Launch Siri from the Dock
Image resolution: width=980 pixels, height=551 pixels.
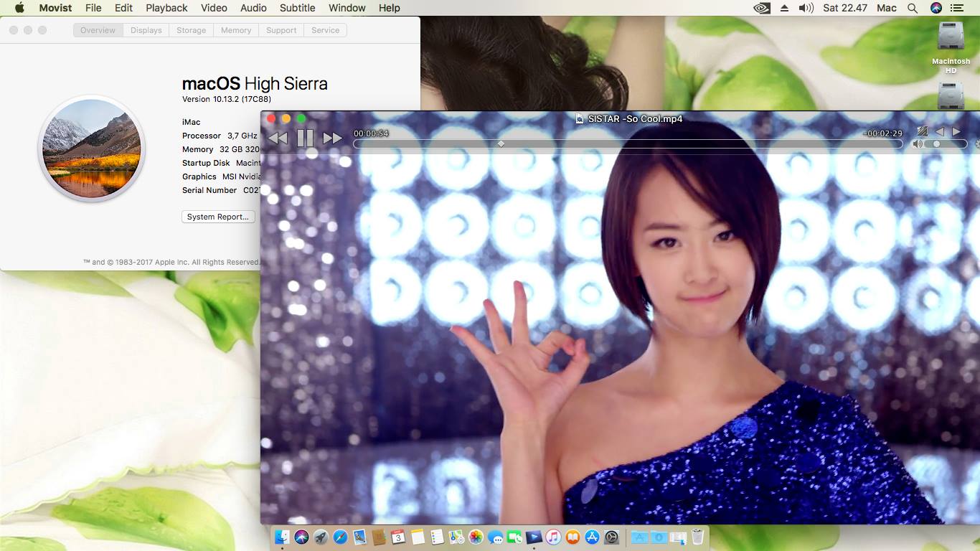[301, 537]
